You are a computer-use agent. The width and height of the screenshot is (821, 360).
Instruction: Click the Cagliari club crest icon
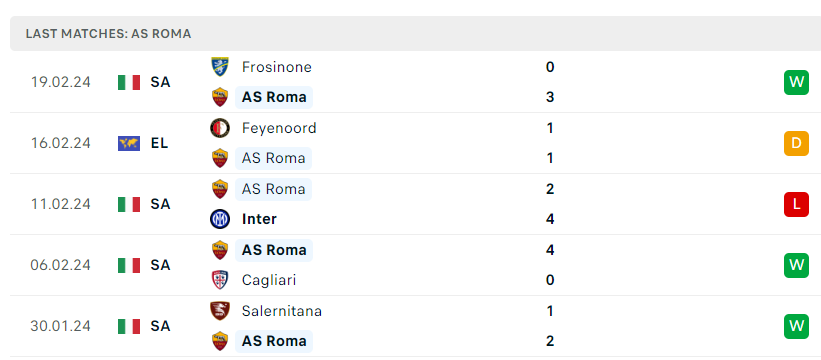[x=219, y=280]
